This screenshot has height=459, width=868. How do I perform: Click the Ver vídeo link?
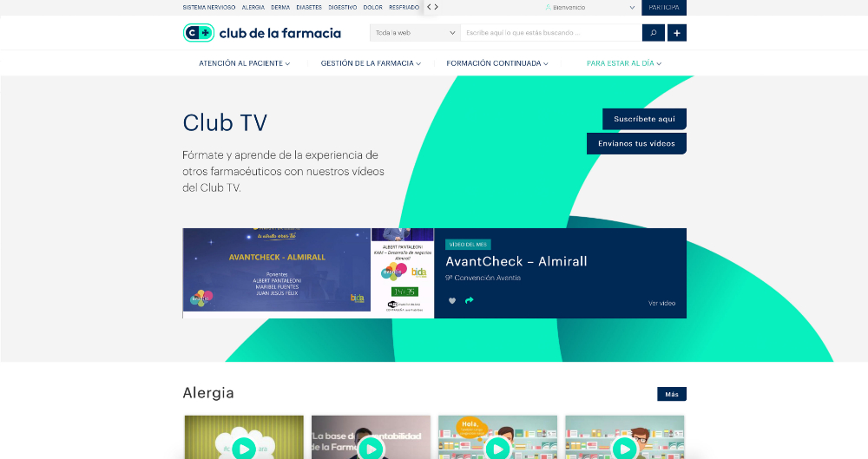point(661,303)
